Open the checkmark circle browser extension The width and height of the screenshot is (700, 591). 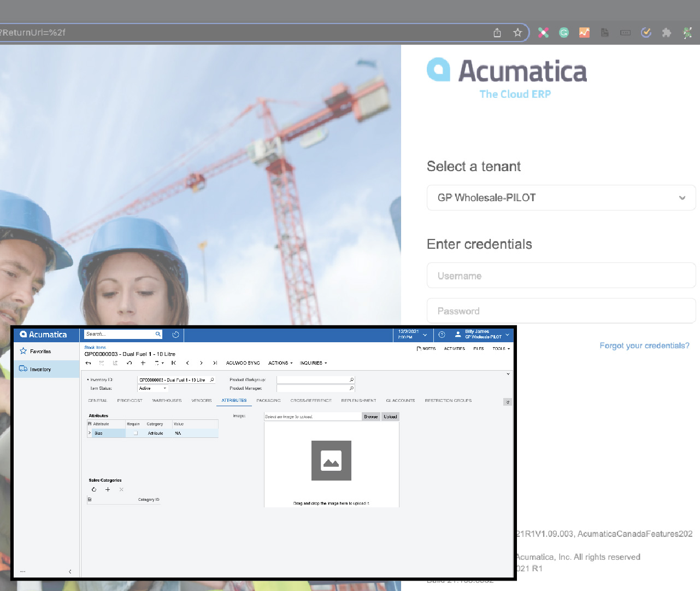coord(646,33)
